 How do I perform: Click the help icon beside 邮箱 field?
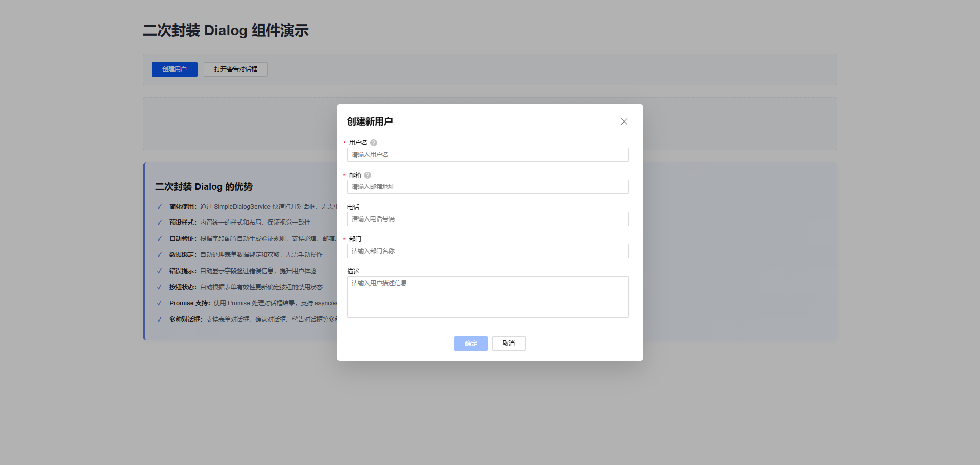367,175
